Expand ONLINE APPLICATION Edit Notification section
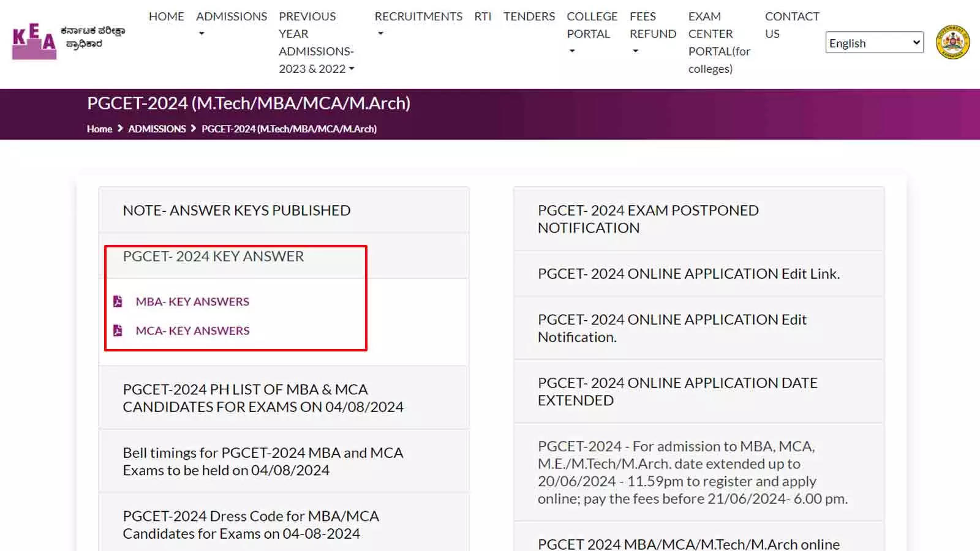 point(699,328)
